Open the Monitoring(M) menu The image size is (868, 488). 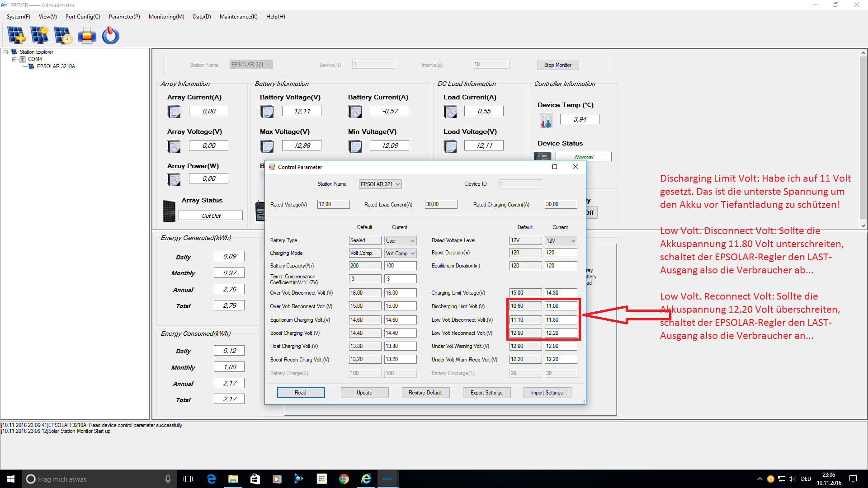166,17
